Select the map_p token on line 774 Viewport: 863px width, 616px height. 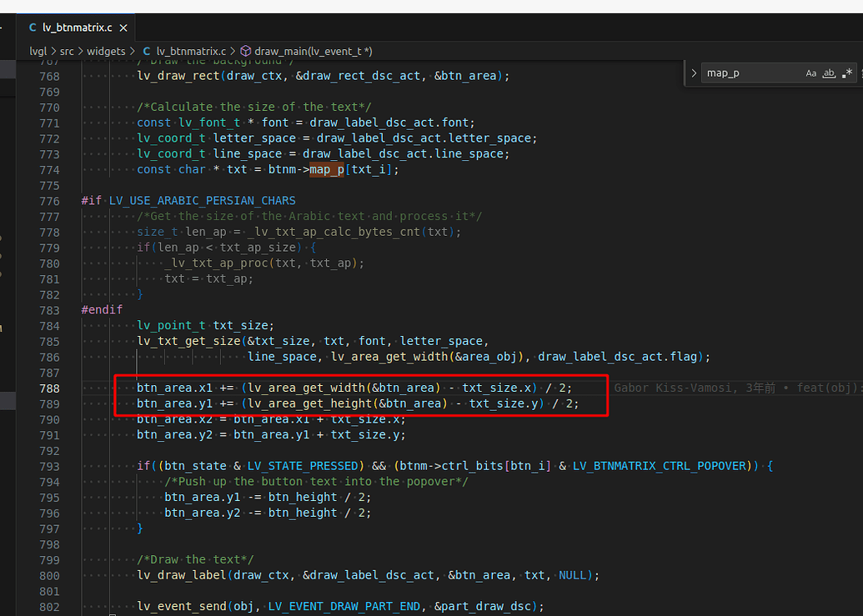pos(328,169)
